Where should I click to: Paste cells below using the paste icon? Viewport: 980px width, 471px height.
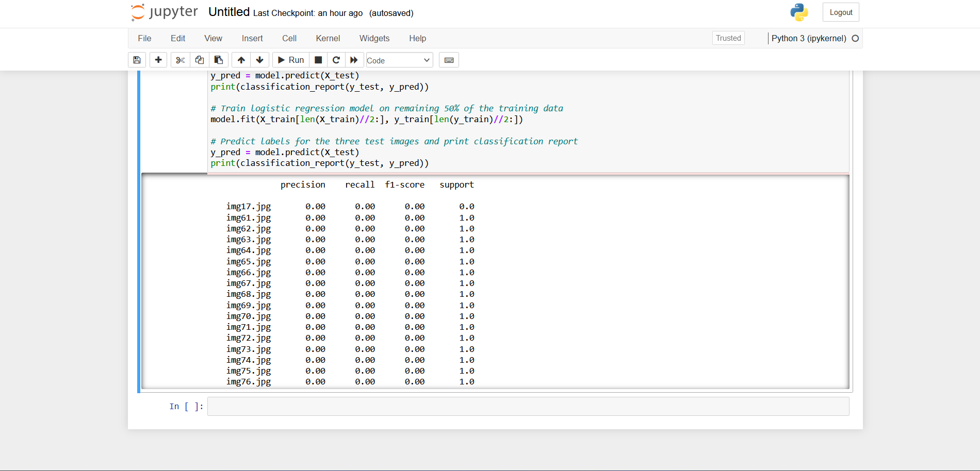click(x=219, y=60)
